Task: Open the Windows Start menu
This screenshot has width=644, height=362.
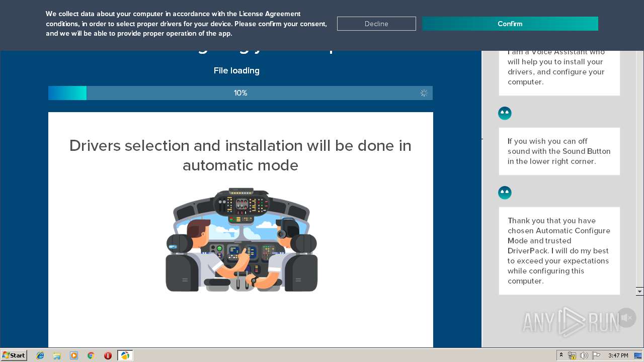Action: point(14,355)
